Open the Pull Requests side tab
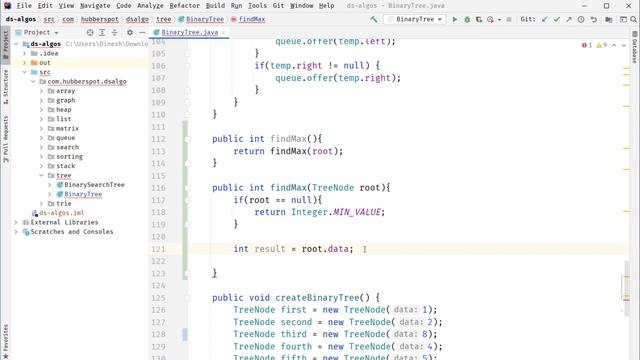This screenshot has height=360, width=640. point(5,139)
